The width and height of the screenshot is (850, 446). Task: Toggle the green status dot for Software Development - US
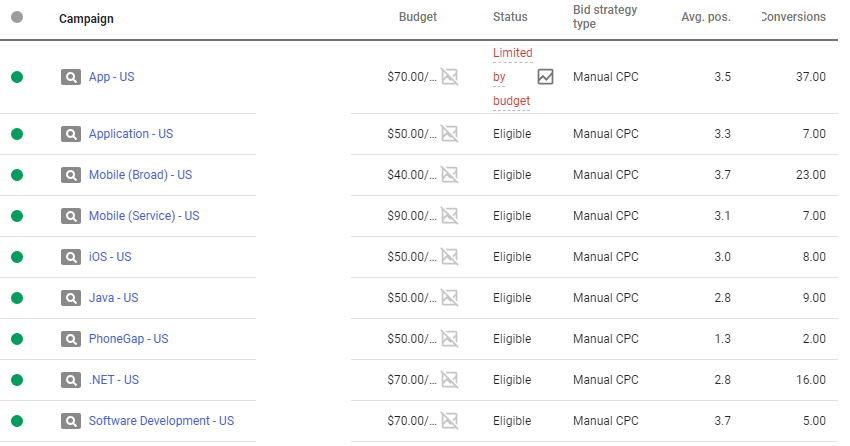(x=17, y=421)
